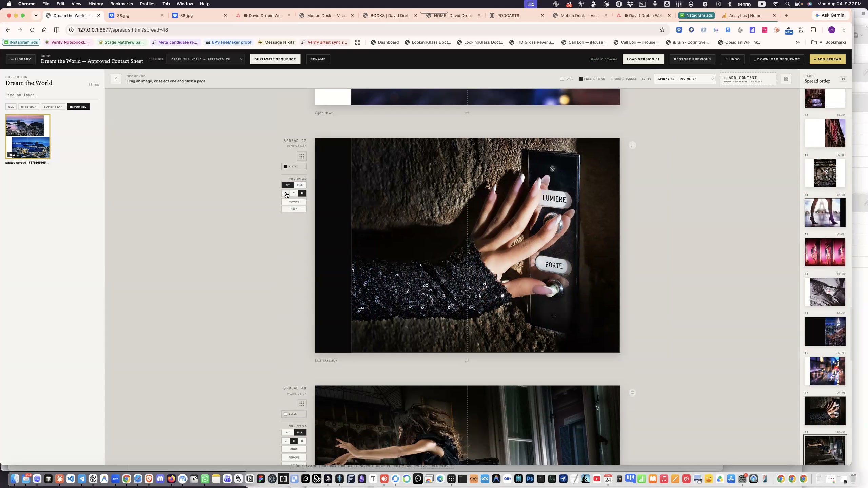Bookmark this page with the star icon

pyautogui.click(x=662, y=30)
